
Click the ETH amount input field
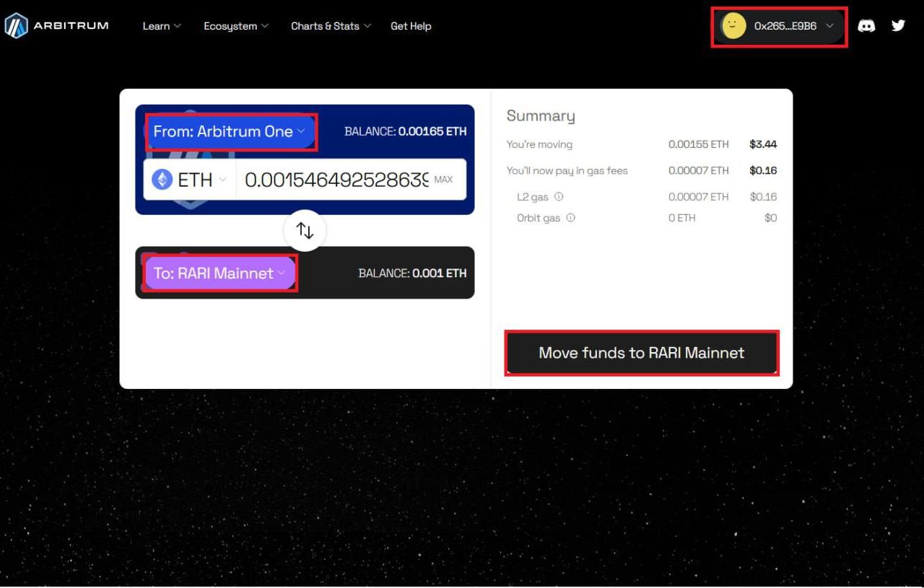tap(336, 180)
